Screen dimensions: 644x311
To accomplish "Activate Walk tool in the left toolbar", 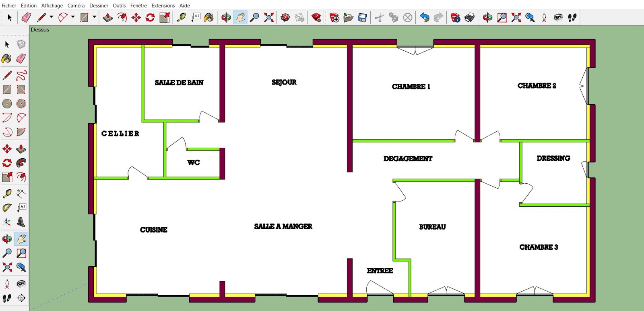I will pos(7,298).
